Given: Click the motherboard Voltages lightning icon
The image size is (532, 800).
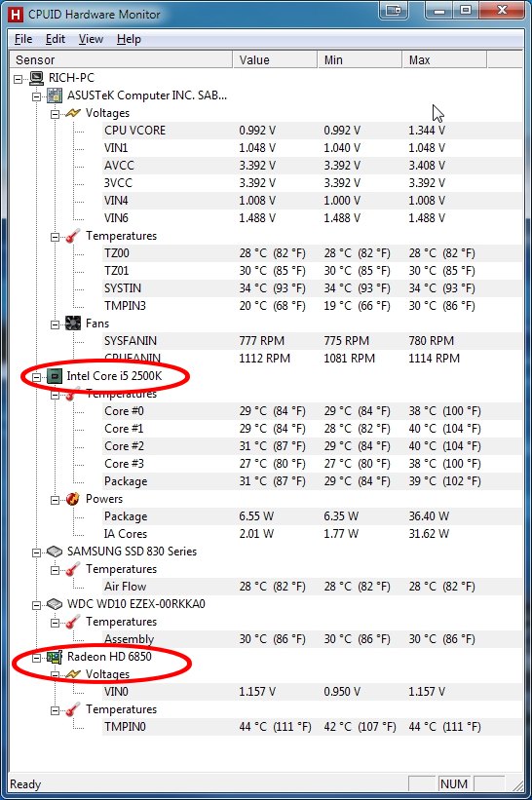Looking at the screenshot, I should (73, 113).
